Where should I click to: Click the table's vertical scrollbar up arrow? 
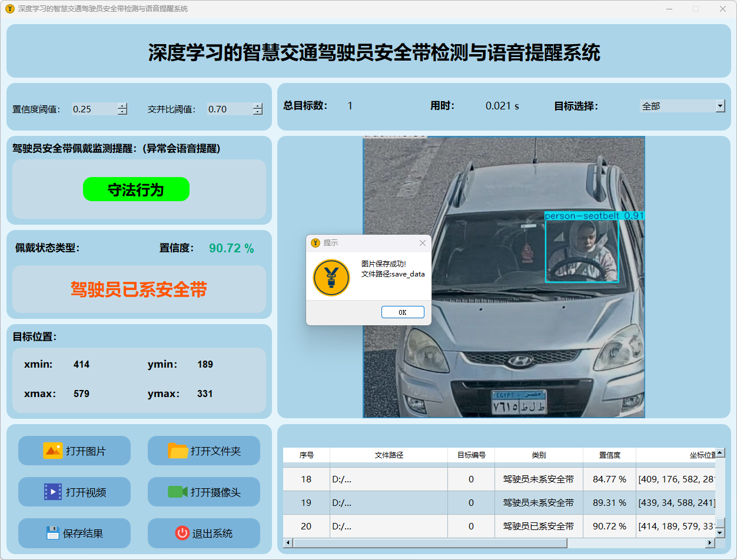pyautogui.click(x=720, y=453)
